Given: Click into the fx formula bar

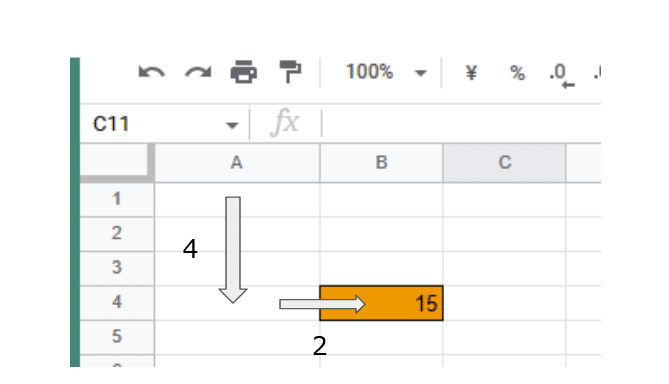Looking at the screenshot, I should 461,124.
